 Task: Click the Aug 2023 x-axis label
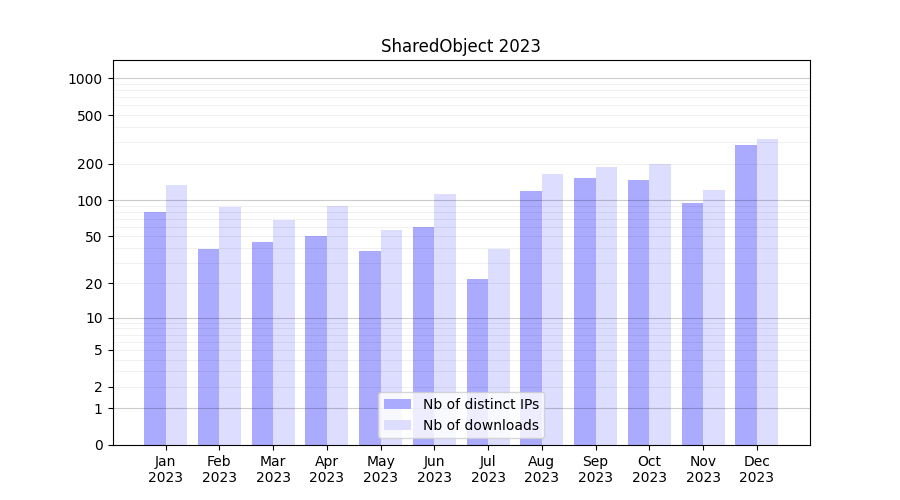coord(542,469)
